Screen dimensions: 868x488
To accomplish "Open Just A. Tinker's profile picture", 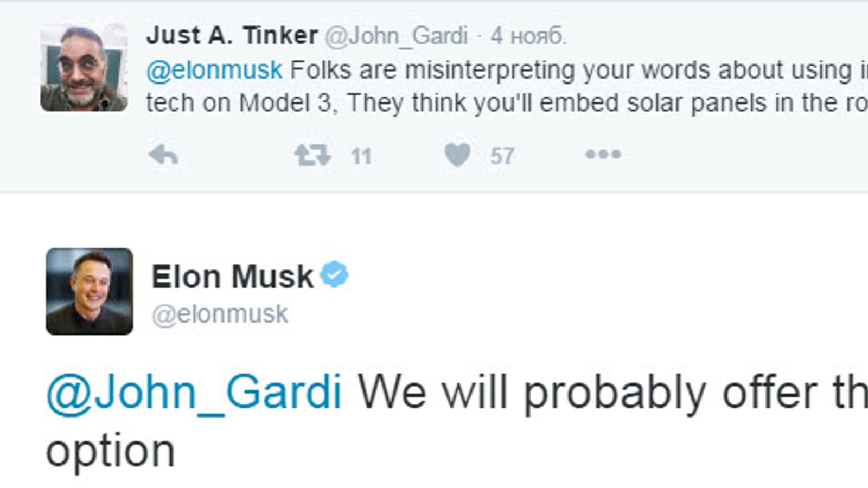I will [x=84, y=68].
